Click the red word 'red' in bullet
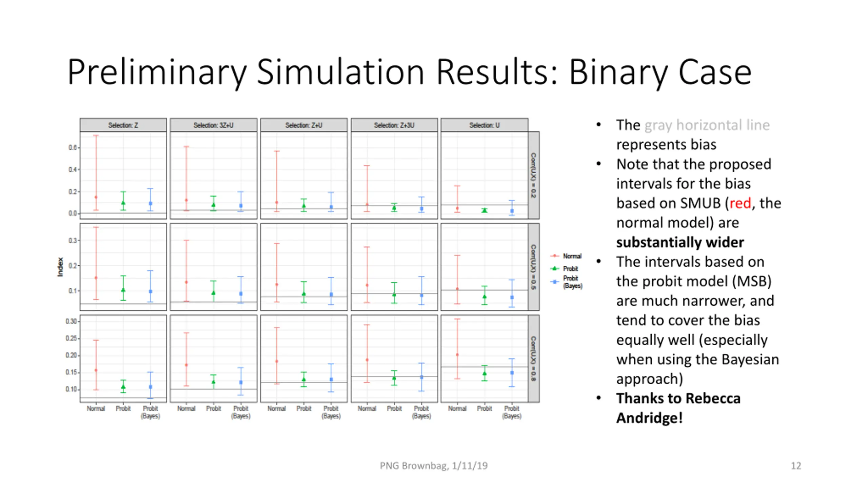This screenshot has width=868, height=488. tap(740, 203)
